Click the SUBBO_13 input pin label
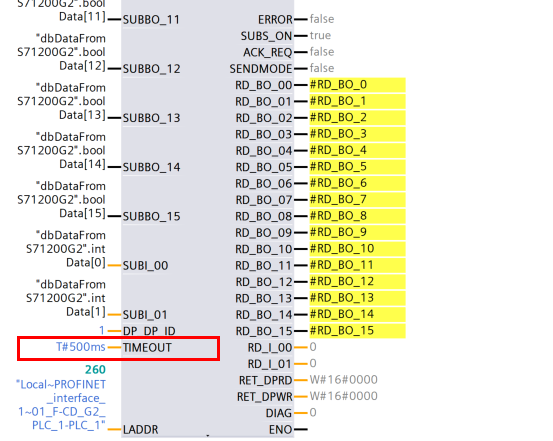Viewport: 553px width, 441px height. [x=151, y=118]
